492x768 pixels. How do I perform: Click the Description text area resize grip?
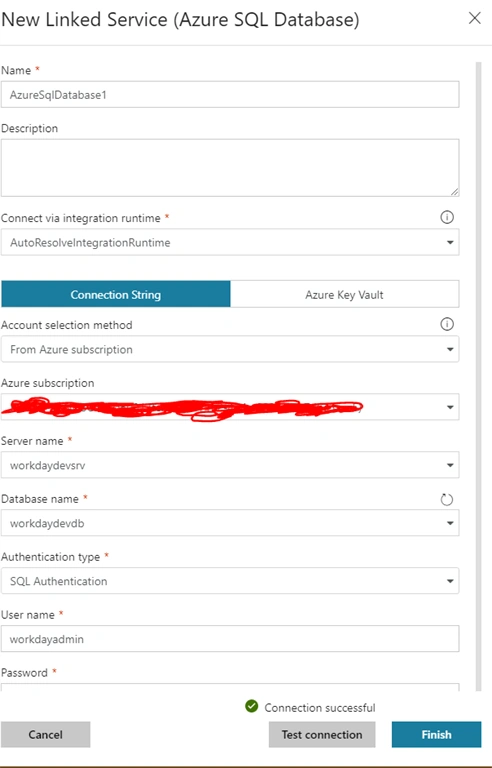click(x=455, y=192)
